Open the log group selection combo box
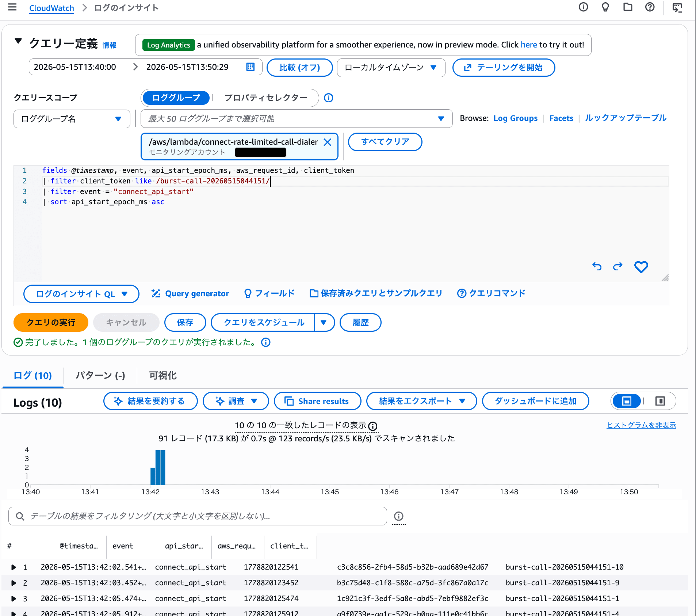Image resolution: width=696 pixels, height=616 pixels. pyautogui.click(x=296, y=119)
